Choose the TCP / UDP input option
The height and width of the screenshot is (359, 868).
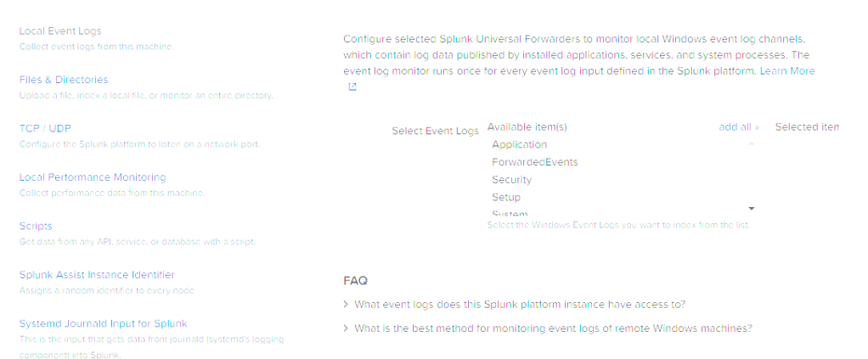45,128
